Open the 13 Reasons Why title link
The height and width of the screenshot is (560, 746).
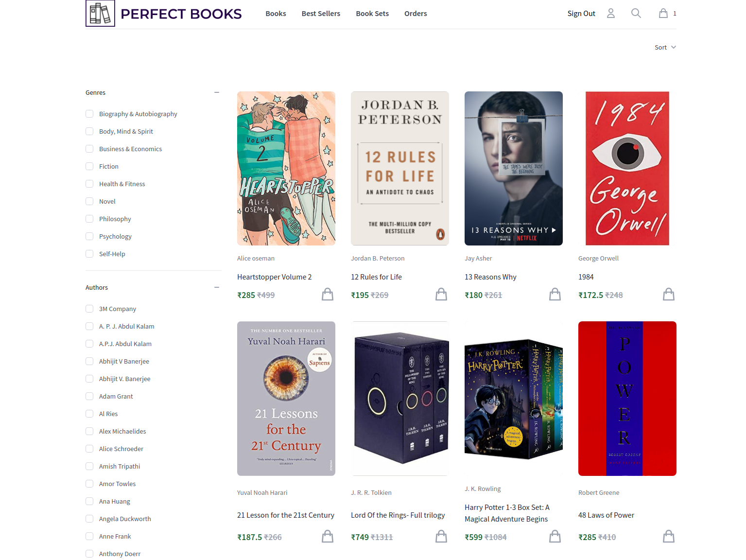coord(490,277)
